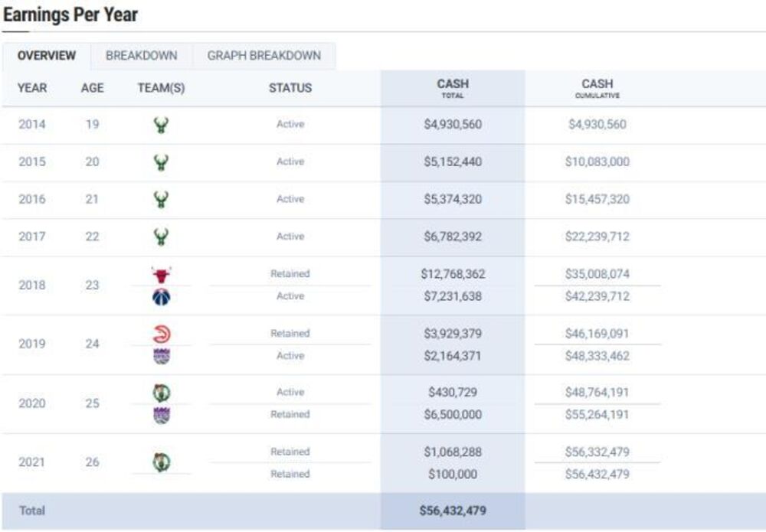Click the Kings logo in the 2020 row
Screen dimensions: 766x532
161,415
